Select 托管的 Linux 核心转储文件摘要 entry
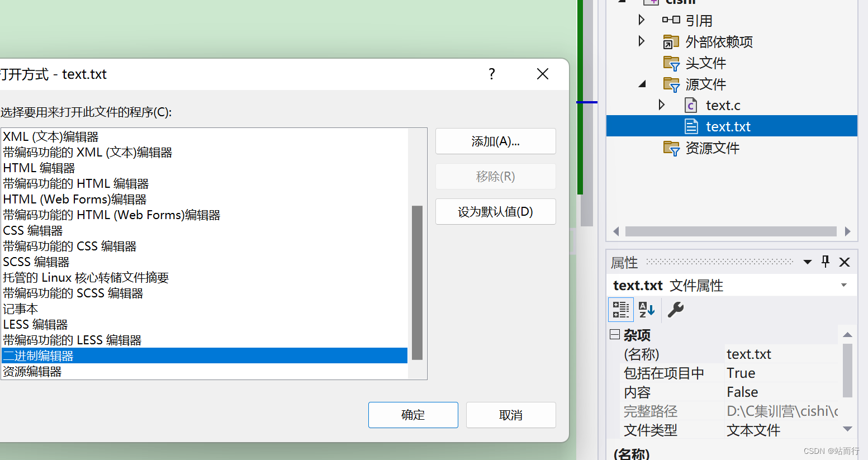Screen dimensions: 868x460 coord(205,277)
